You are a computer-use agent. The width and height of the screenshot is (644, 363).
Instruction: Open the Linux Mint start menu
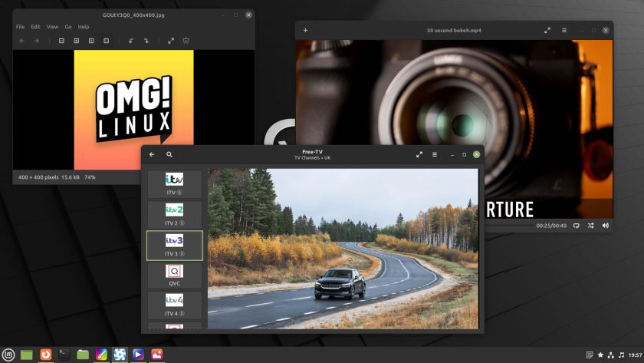click(8, 355)
